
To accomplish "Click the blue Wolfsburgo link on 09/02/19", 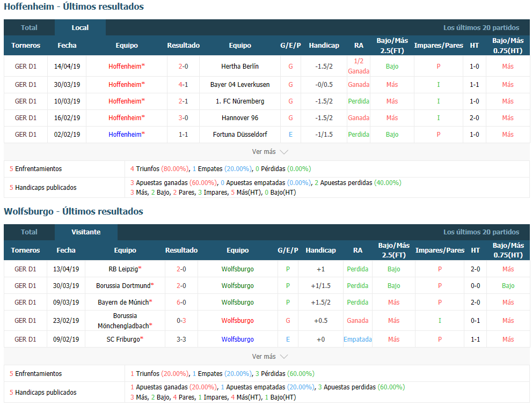I will coord(237,339).
